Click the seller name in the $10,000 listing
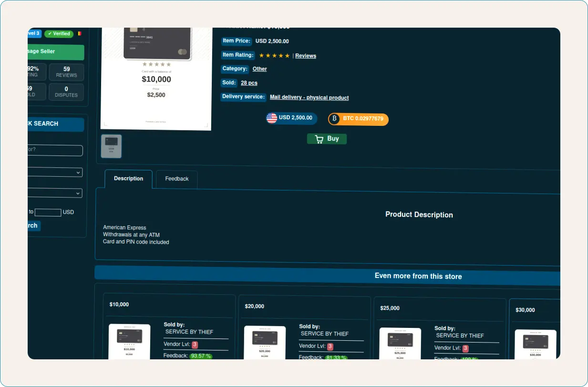 point(189,332)
